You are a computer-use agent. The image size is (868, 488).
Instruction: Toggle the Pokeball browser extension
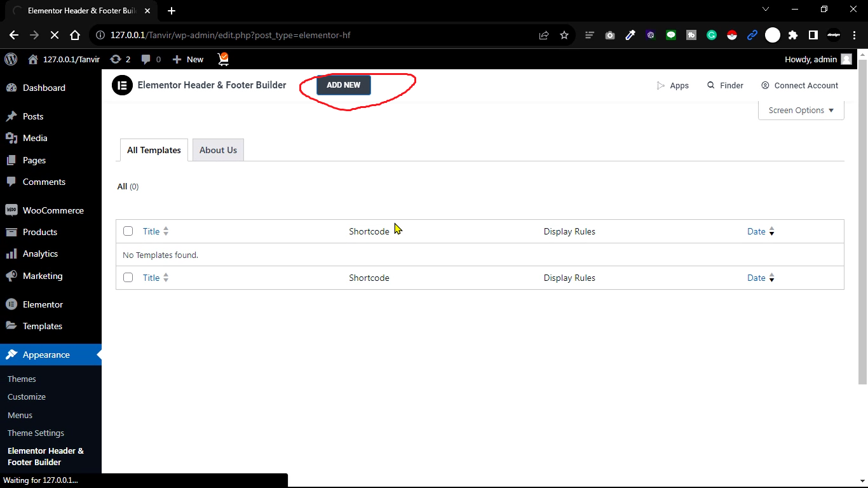point(732,35)
